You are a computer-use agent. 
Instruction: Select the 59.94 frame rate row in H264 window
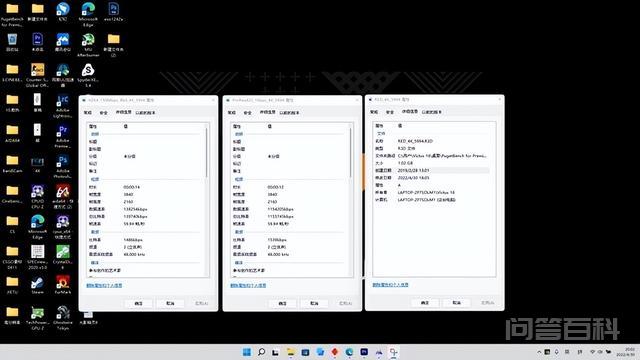pos(145,224)
